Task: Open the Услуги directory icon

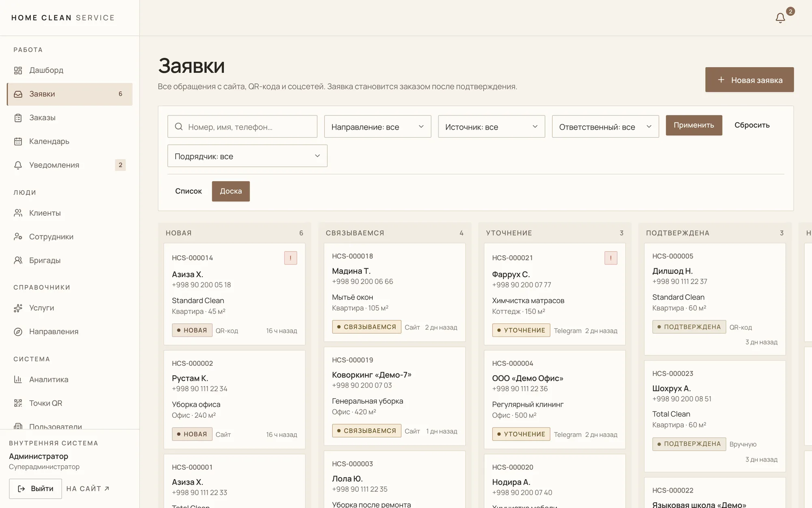Action: [x=18, y=308]
